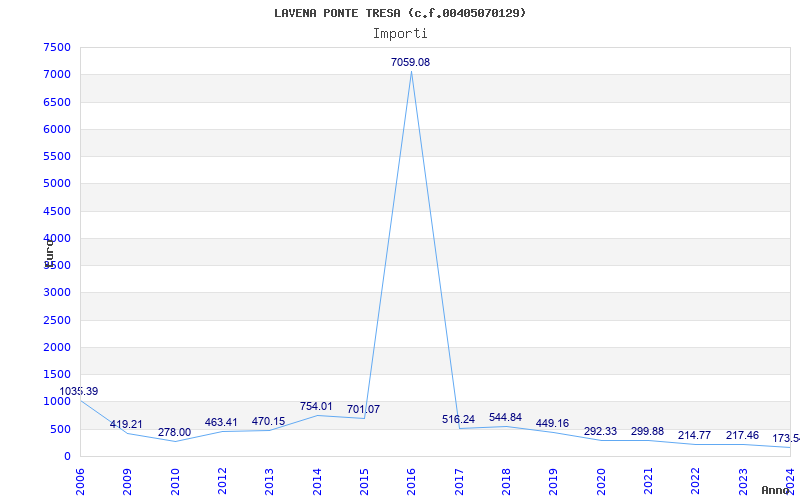The width and height of the screenshot is (800, 500).
Task: Click the 2009 year axis label
Action: tap(128, 481)
